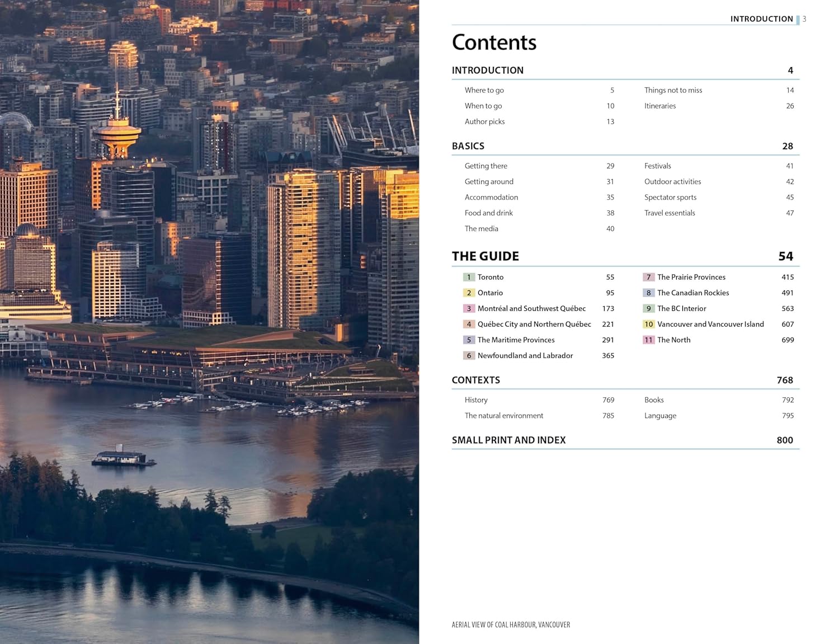Viewport: 839px width, 644px height.
Task: Select the number 5 Maritime Provinces badge
Action: coord(469,340)
